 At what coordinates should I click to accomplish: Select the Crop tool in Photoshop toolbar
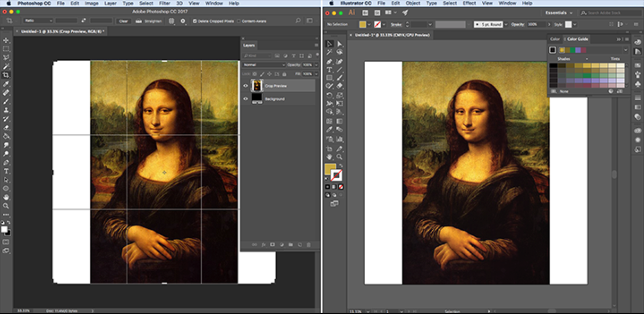coord(6,75)
